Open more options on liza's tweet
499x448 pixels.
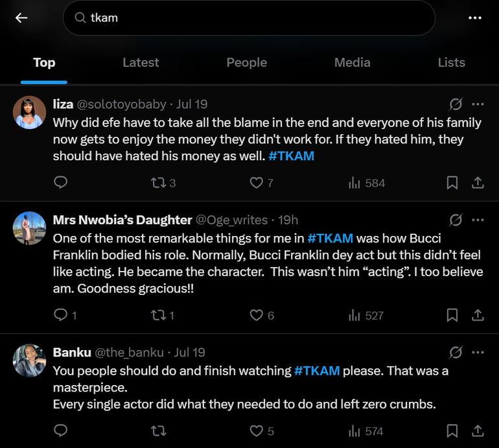[478, 104]
